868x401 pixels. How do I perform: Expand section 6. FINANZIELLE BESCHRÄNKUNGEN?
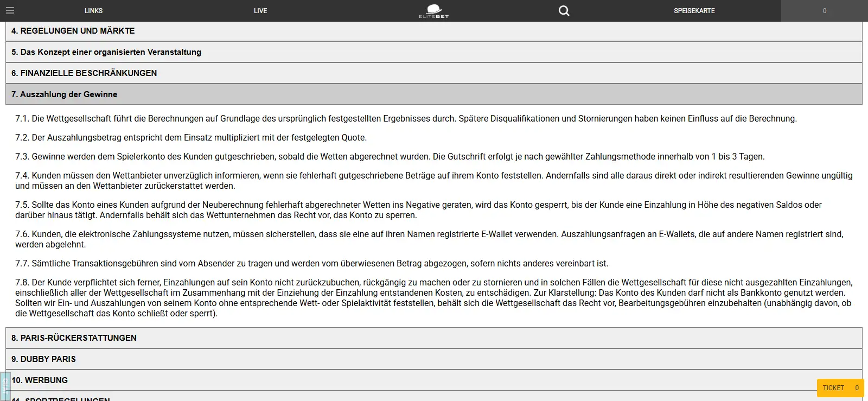tap(434, 73)
